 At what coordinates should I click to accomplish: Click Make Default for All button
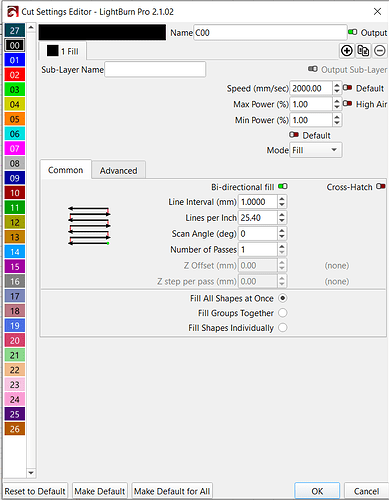[172, 491]
